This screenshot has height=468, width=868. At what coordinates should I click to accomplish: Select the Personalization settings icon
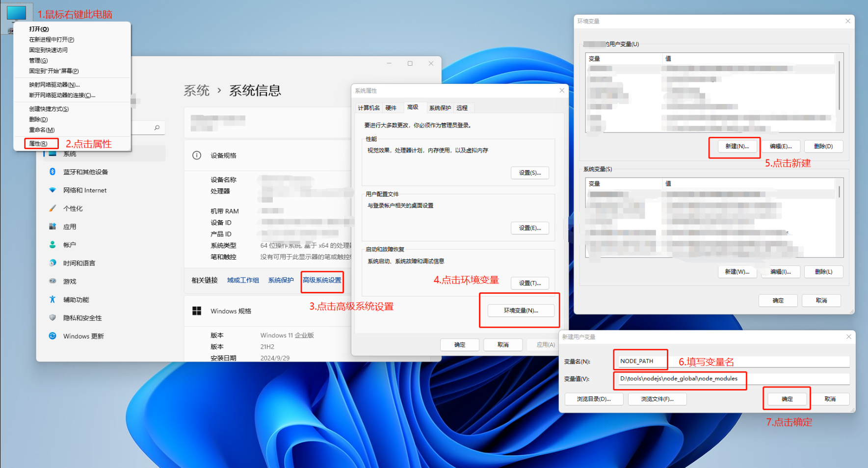tap(53, 208)
